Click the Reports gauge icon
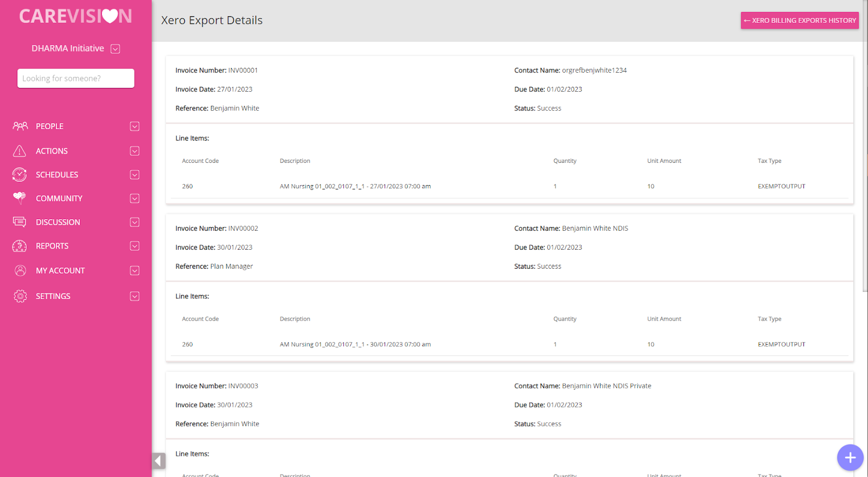The width and height of the screenshot is (868, 477). (x=20, y=246)
